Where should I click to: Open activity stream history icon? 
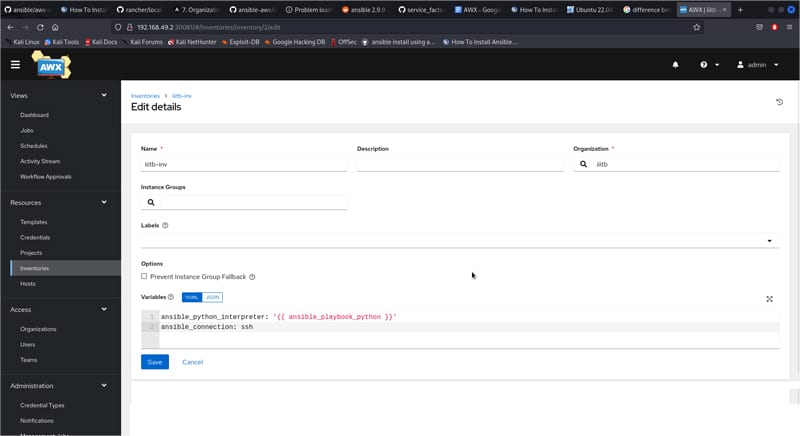click(x=779, y=102)
